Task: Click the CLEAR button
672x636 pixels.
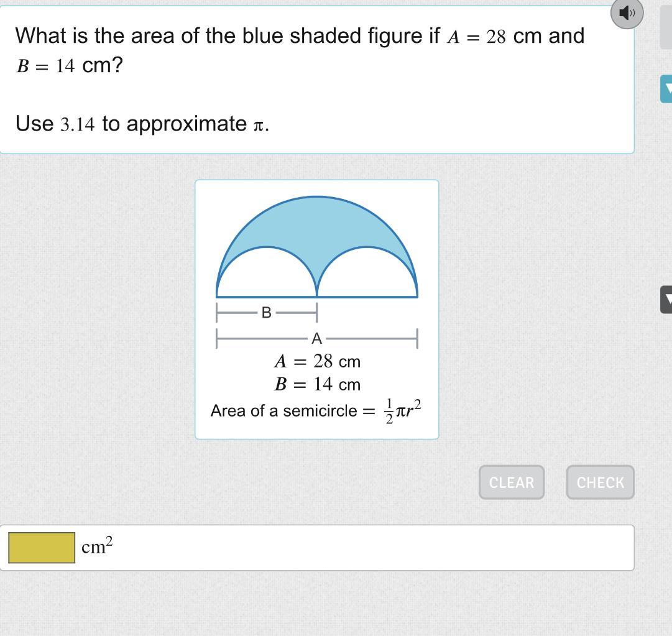Action: click(x=511, y=482)
